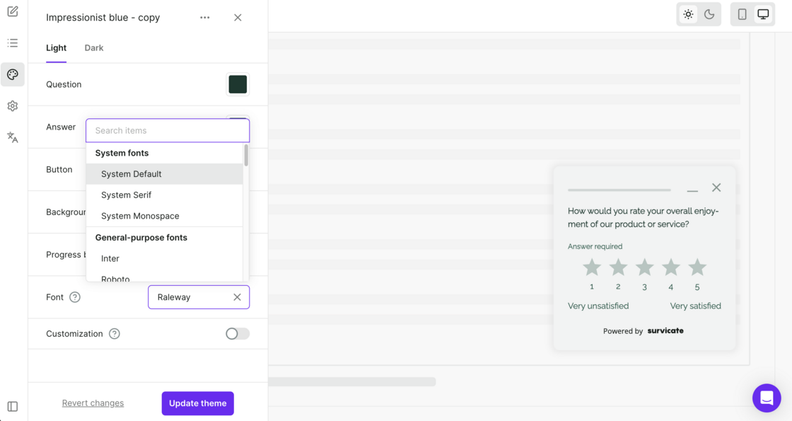Open the edit survey pencil icon
Screen dimensions: 792x421
pos(13,11)
